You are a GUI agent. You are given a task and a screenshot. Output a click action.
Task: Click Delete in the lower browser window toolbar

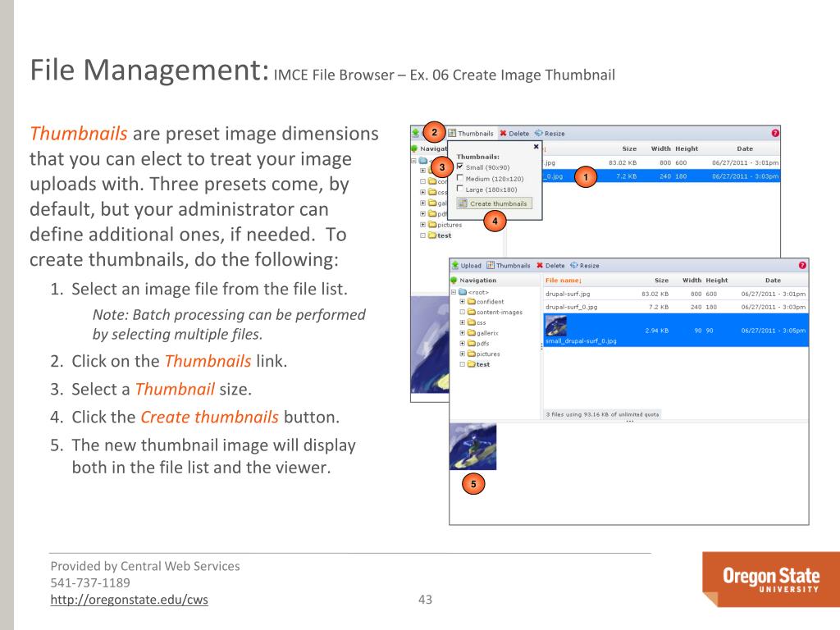(x=550, y=265)
